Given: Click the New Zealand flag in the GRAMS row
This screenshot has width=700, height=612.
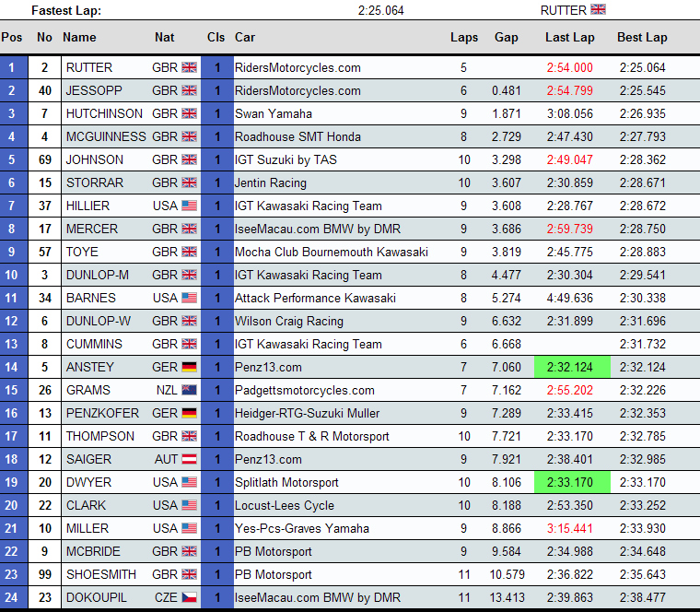Looking at the screenshot, I should pyautogui.click(x=190, y=391).
